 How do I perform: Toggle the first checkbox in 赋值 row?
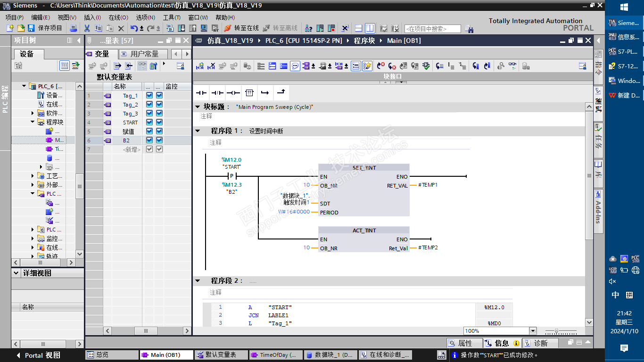point(149,132)
